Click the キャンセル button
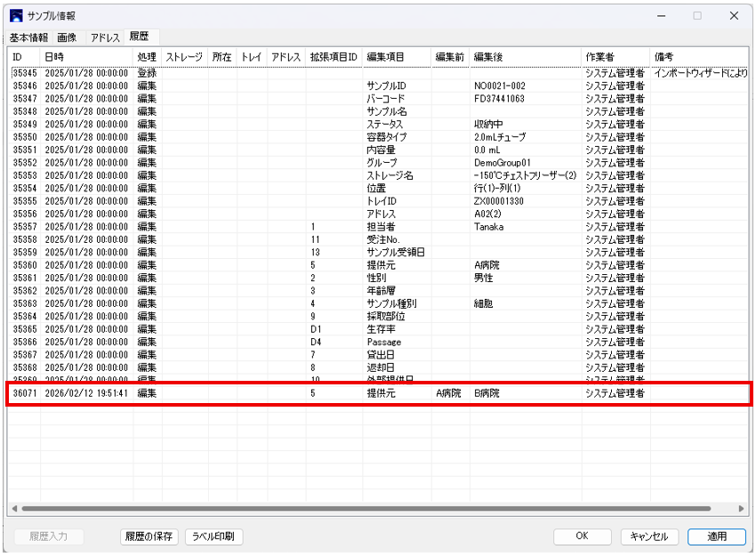The image size is (756, 557). (x=648, y=537)
